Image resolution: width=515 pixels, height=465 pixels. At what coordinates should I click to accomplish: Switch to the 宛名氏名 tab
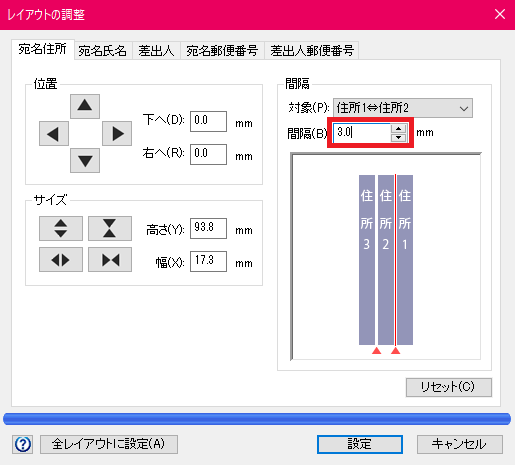click(x=103, y=51)
